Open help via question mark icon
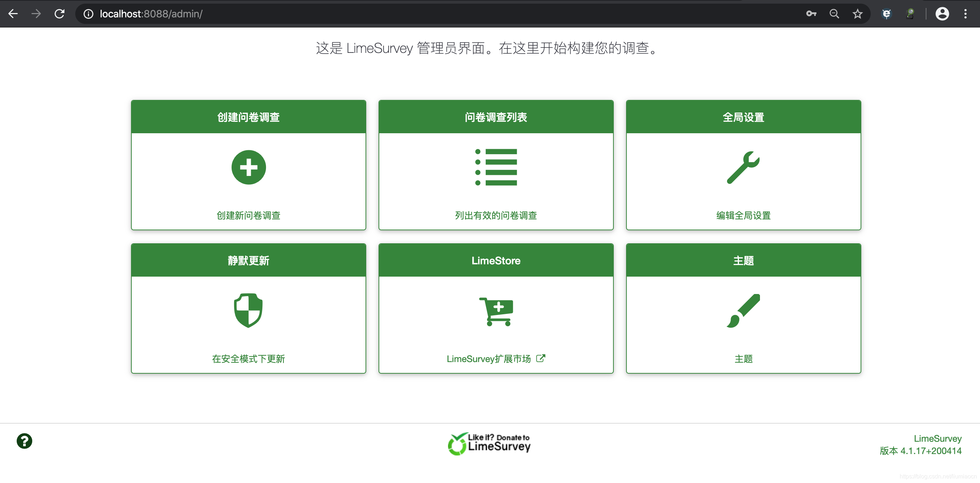The height and width of the screenshot is (483, 980). (x=24, y=441)
